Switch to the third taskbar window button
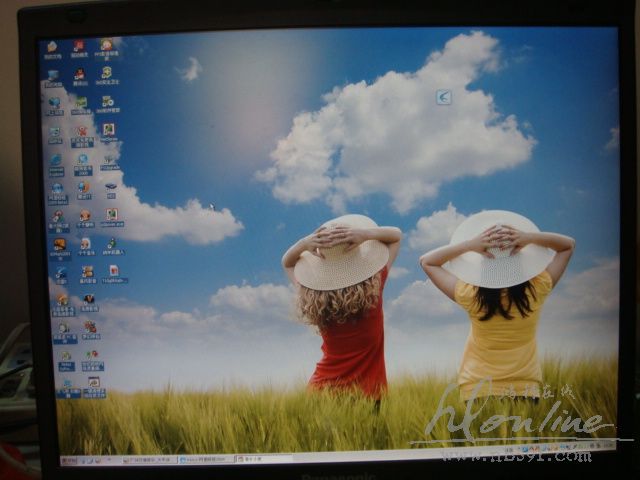Screen dimensions: 640x480 263,459
